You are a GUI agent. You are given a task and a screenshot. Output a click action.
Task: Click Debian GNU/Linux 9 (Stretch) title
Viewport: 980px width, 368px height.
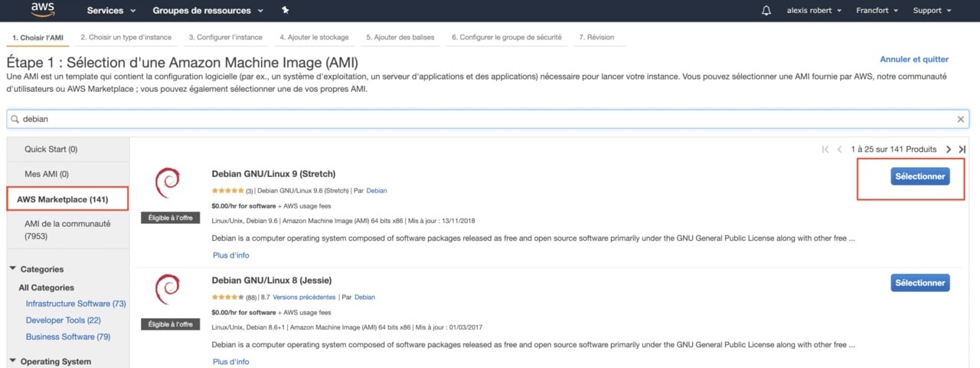coord(273,174)
